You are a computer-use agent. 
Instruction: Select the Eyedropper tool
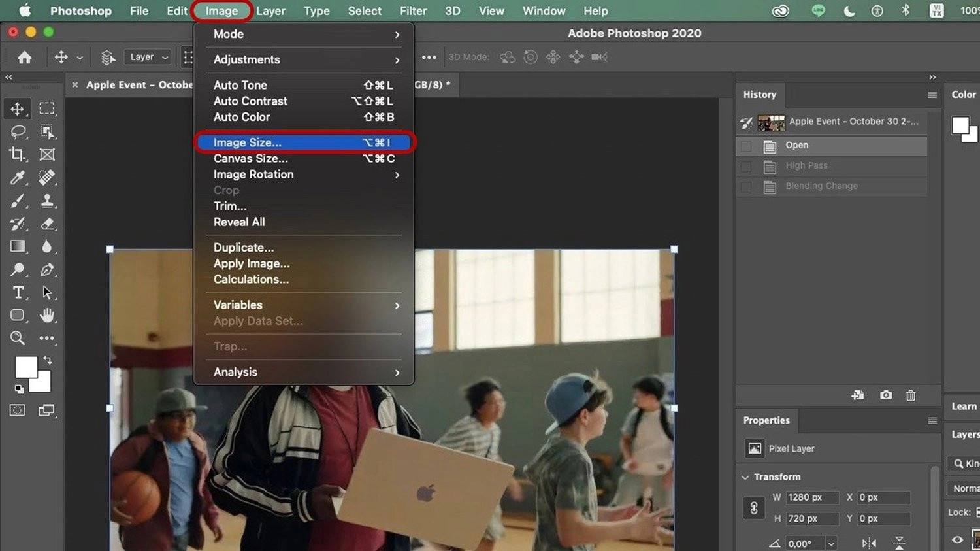(x=18, y=177)
